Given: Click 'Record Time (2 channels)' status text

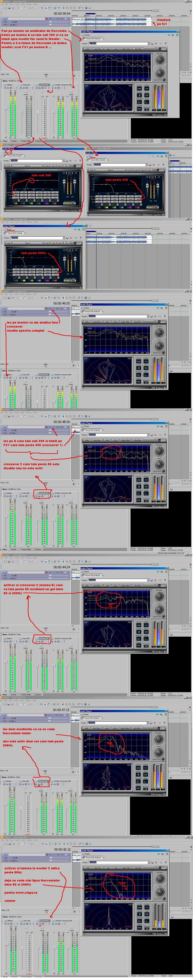Looking at the screenshot, I should [171, 553].
